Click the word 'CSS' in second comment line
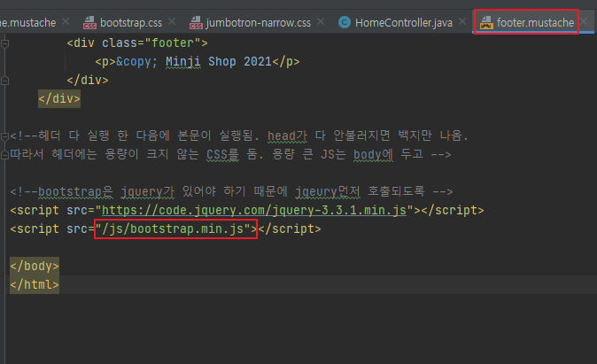The width and height of the screenshot is (597, 364). (217, 155)
